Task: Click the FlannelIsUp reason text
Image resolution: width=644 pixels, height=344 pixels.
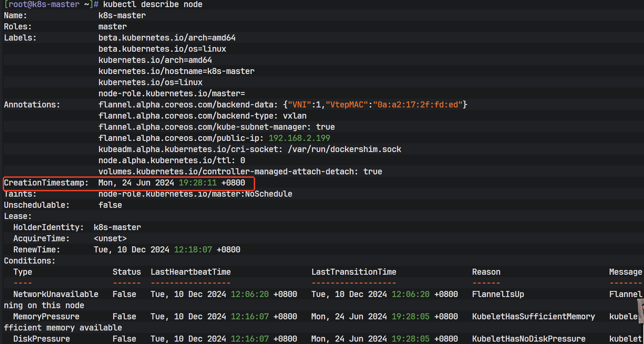Action: tap(498, 294)
